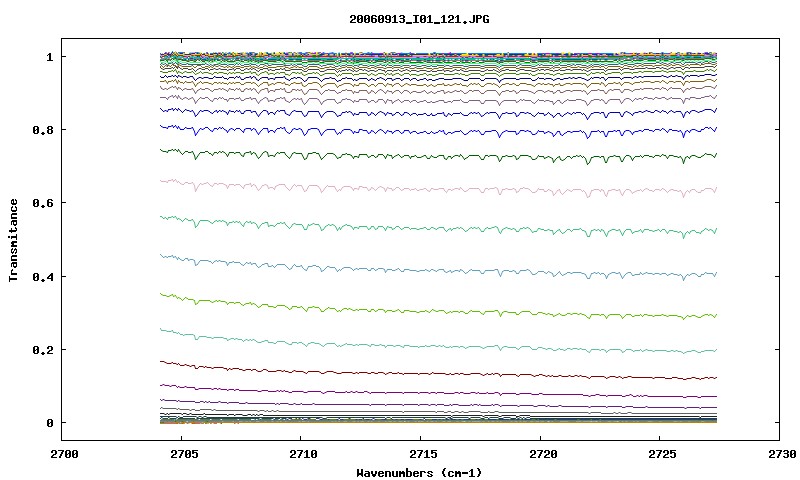Click the dark red spectrum curve near 0.15
The image size is (800, 480).
click(x=439, y=373)
